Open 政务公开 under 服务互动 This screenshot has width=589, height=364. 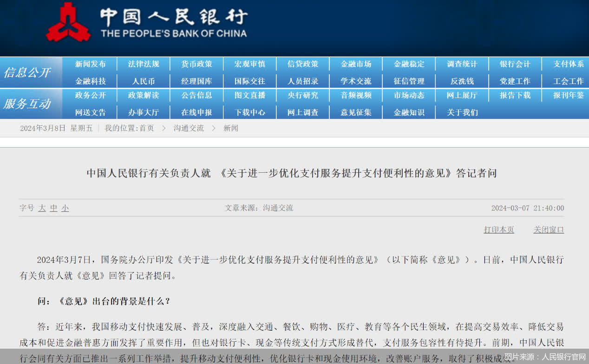pyautogui.click(x=91, y=95)
